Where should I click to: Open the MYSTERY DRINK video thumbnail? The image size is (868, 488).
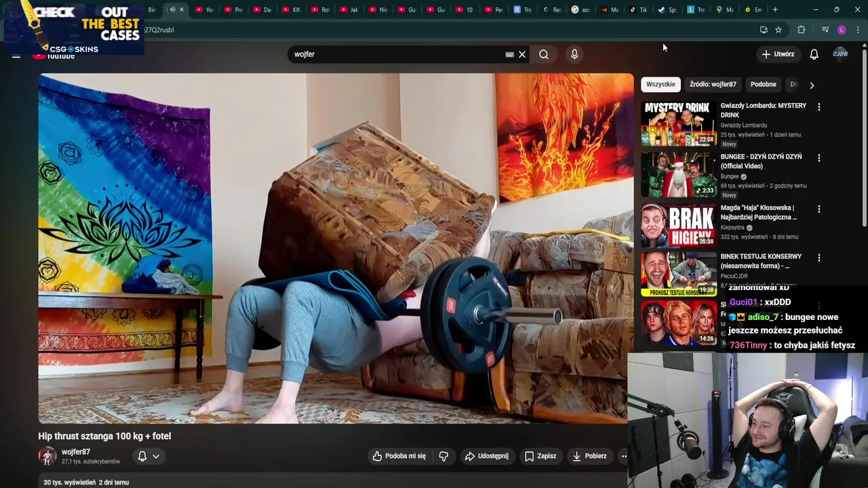pyautogui.click(x=679, y=123)
